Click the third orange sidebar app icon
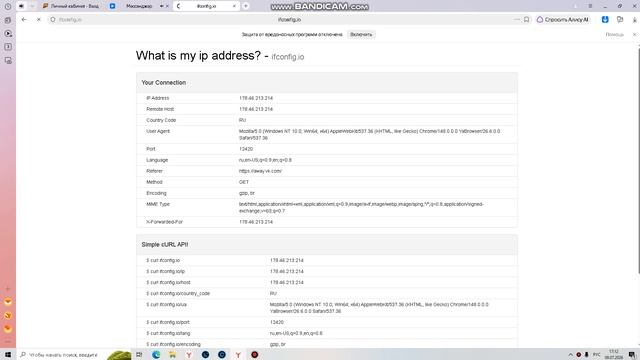 pyautogui.click(x=8, y=329)
